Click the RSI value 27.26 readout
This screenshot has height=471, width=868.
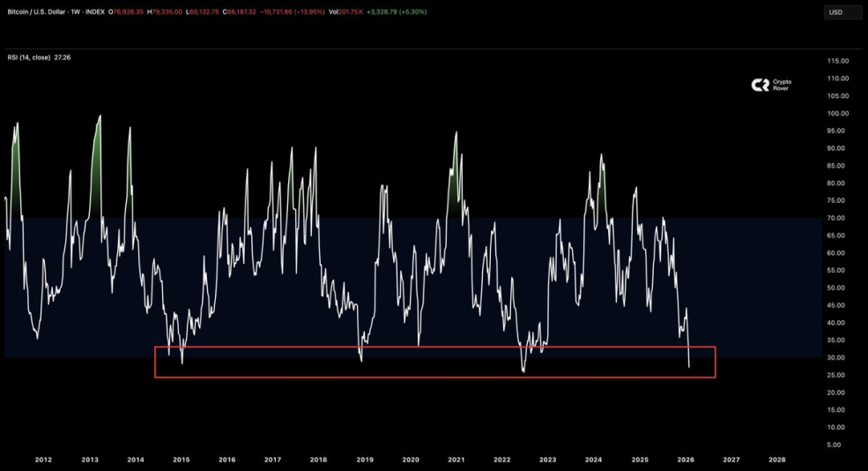pos(63,57)
